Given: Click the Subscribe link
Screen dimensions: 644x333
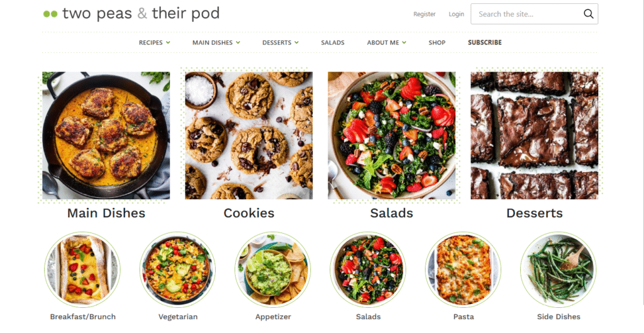Looking at the screenshot, I should [485, 42].
